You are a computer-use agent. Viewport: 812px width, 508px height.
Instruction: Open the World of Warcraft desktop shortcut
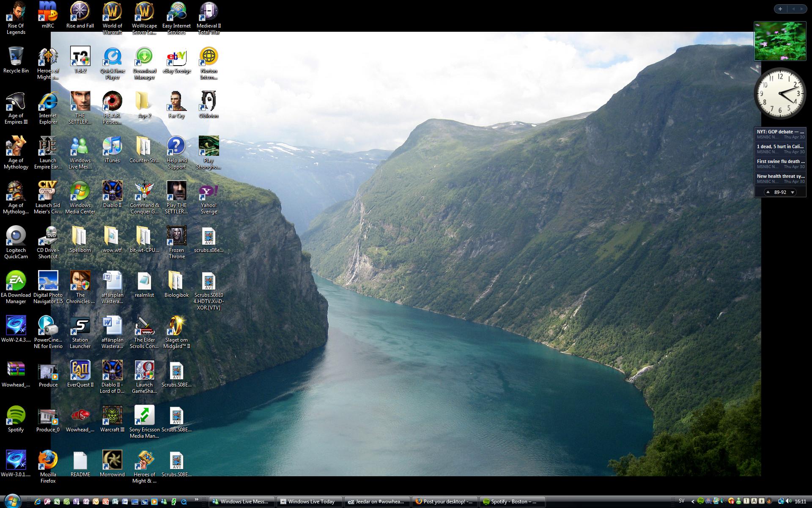112,13
